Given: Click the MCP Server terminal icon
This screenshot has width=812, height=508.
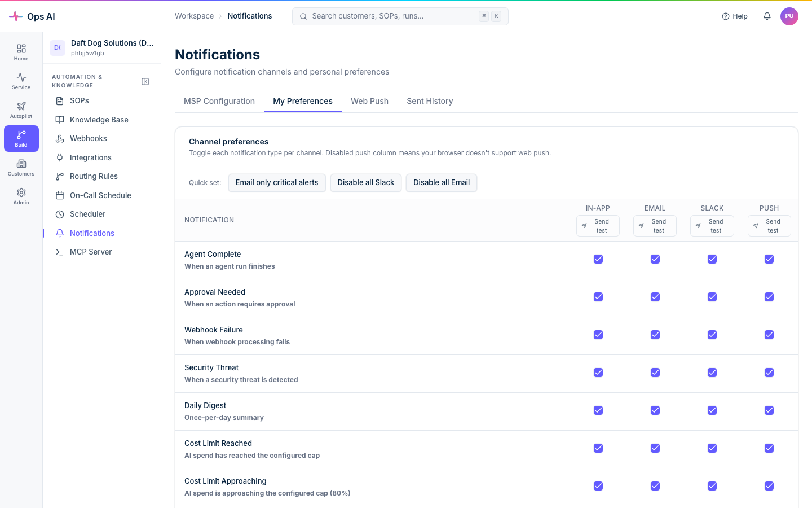Looking at the screenshot, I should pyautogui.click(x=60, y=252).
